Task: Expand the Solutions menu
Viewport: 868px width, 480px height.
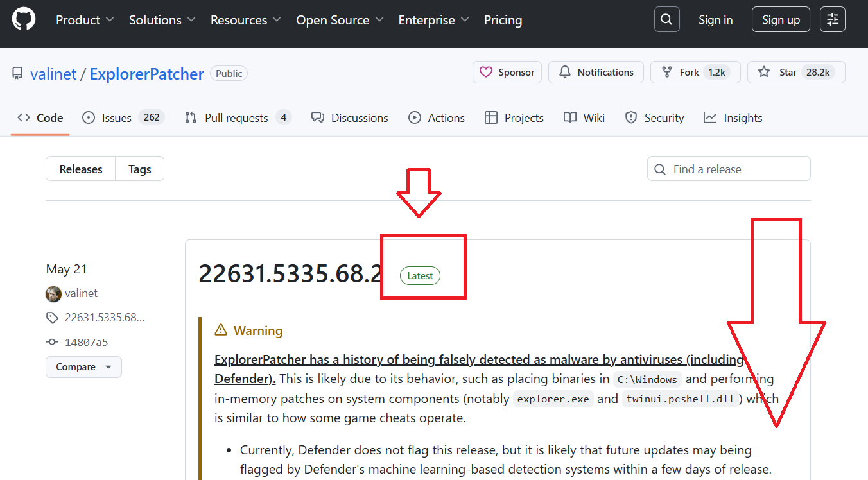Action: pos(162,20)
